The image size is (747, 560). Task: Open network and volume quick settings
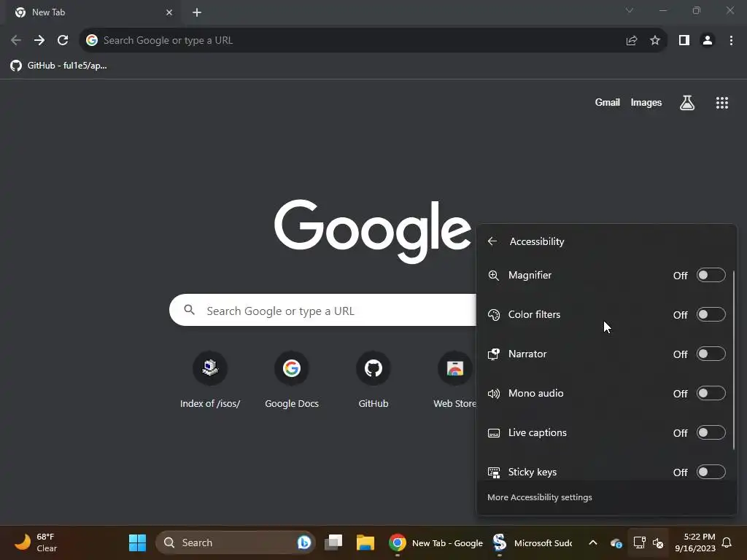pos(649,542)
